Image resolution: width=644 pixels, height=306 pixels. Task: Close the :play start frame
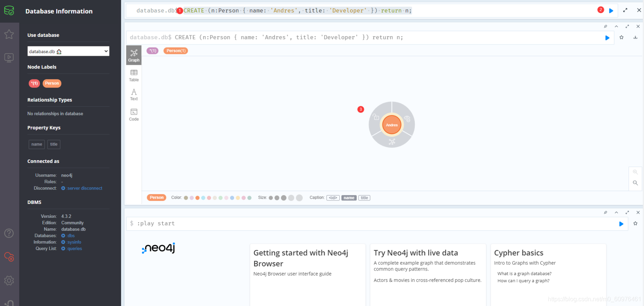coord(638,213)
